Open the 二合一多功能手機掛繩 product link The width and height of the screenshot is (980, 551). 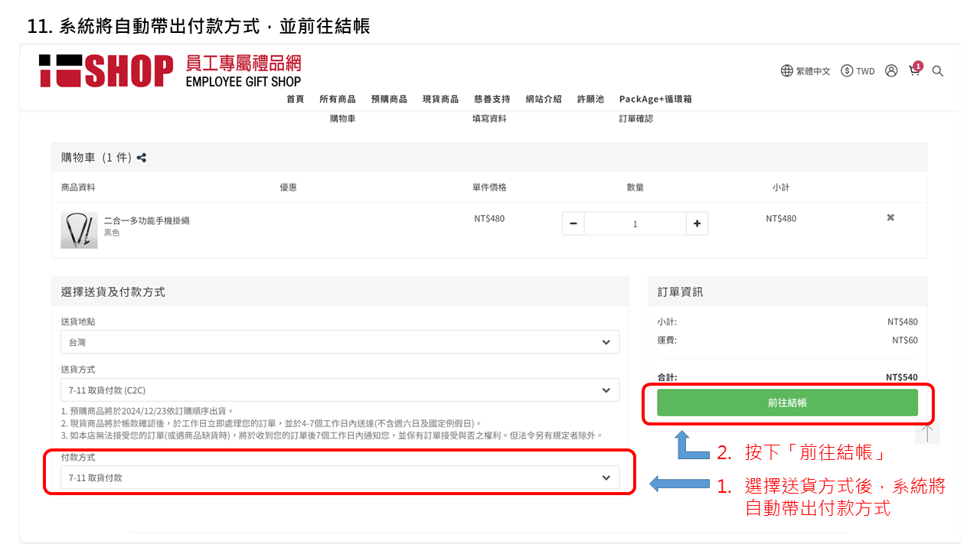(147, 220)
